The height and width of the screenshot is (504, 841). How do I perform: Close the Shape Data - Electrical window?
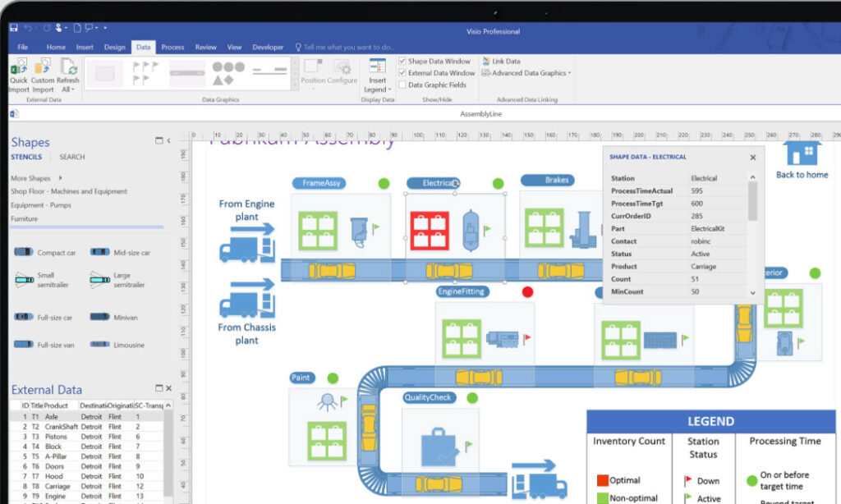(752, 157)
